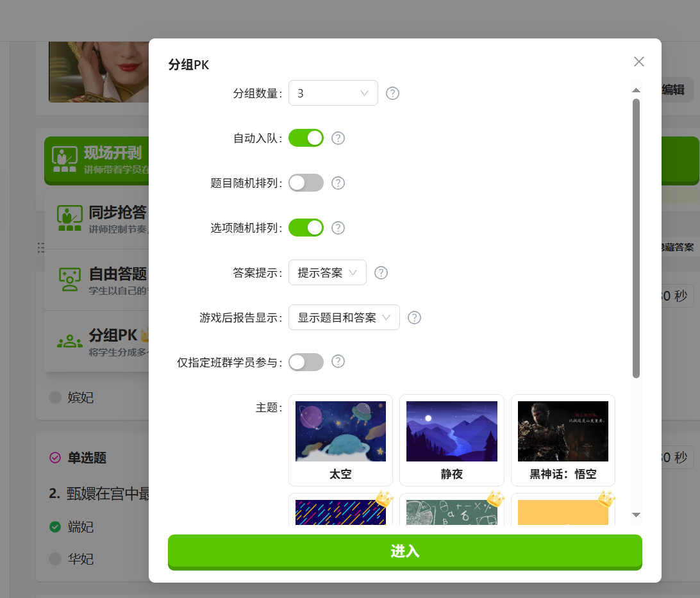Open help icon next to 仅指定班群学员参与
The height and width of the screenshot is (598, 700).
click(x=338, y=361)
